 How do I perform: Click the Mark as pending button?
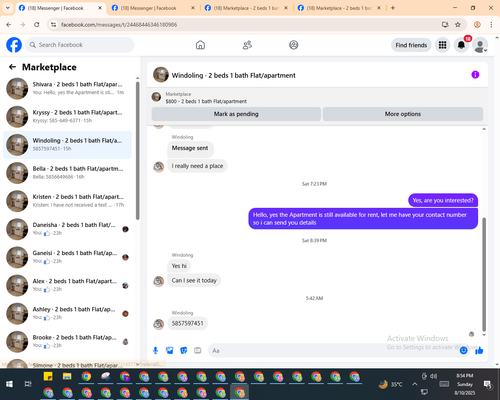236,114
